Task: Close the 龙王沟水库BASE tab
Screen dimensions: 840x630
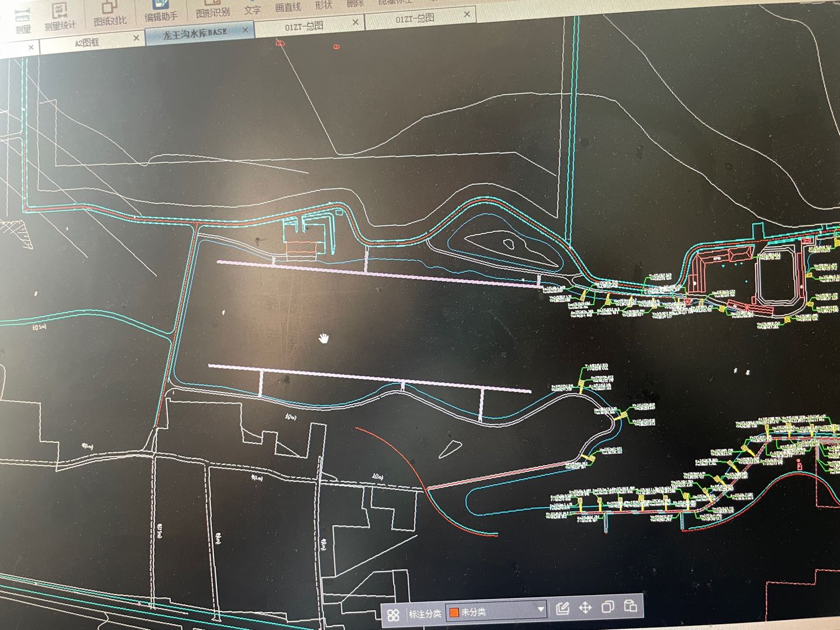Action: [245, 30]
